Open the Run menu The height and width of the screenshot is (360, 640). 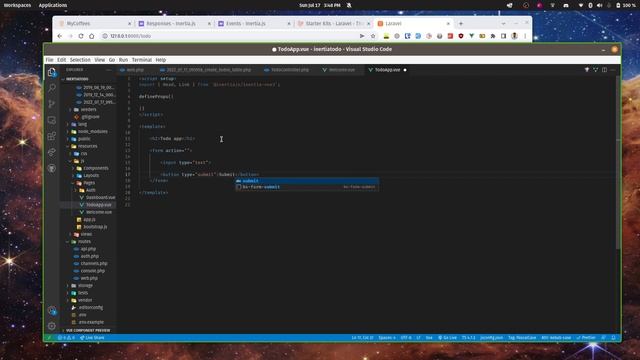(x=123, y=60)
